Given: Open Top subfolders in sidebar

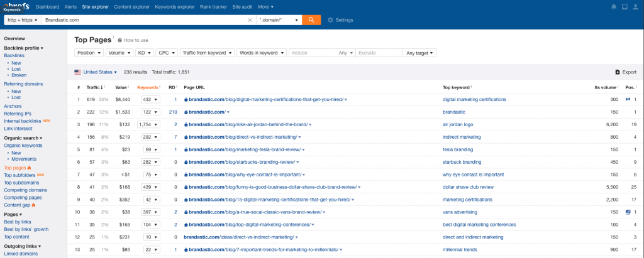Looking at the screenshot, I should click(21, 175).
